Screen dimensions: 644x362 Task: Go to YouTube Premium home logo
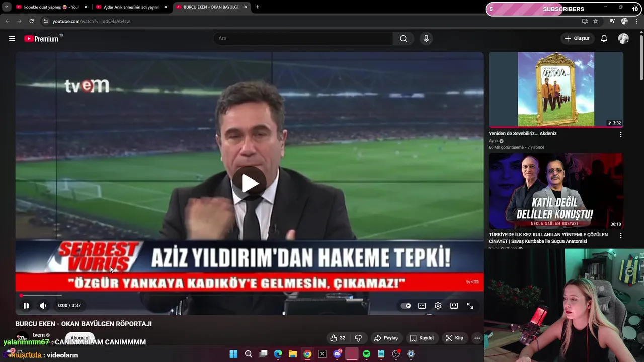pyautogui.click(x=43, y=39)
